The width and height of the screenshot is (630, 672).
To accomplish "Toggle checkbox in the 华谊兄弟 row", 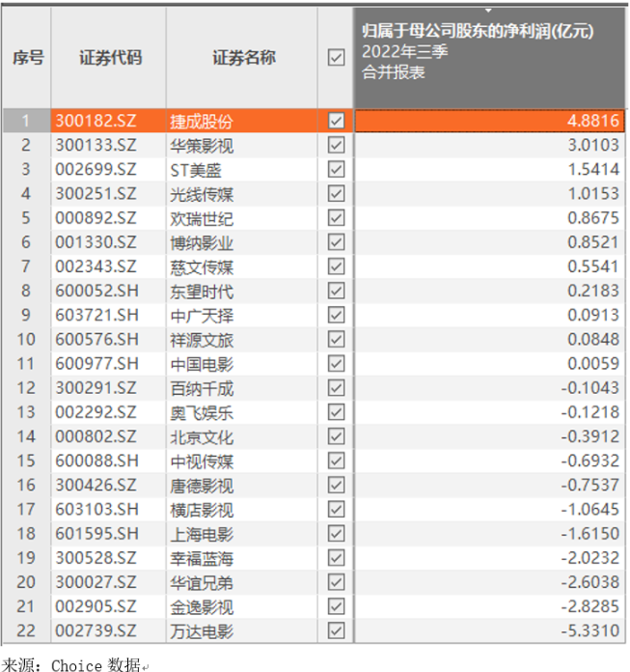I will click(336, 582).
